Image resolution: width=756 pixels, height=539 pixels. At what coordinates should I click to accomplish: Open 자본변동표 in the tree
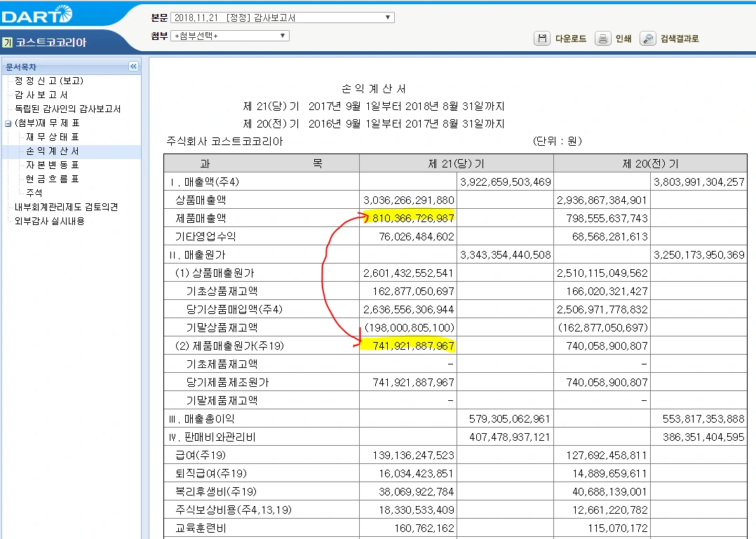click(x=53, y=165)
